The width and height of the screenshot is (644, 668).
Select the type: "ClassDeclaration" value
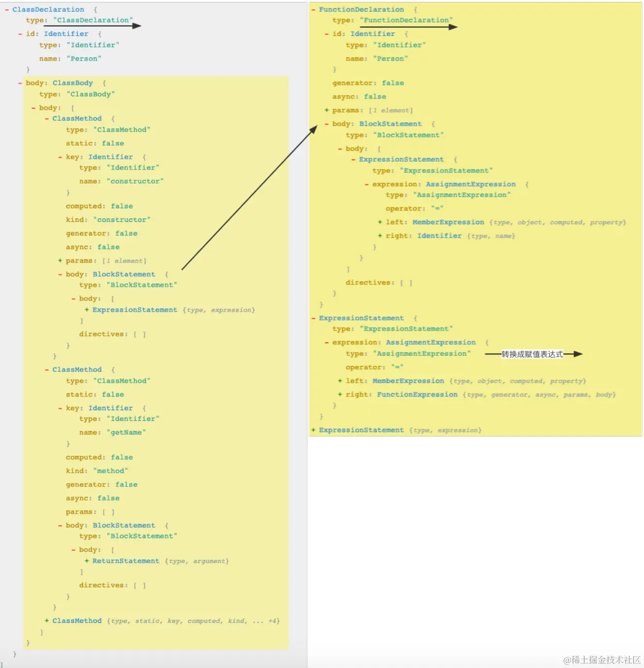coord(93,20)
